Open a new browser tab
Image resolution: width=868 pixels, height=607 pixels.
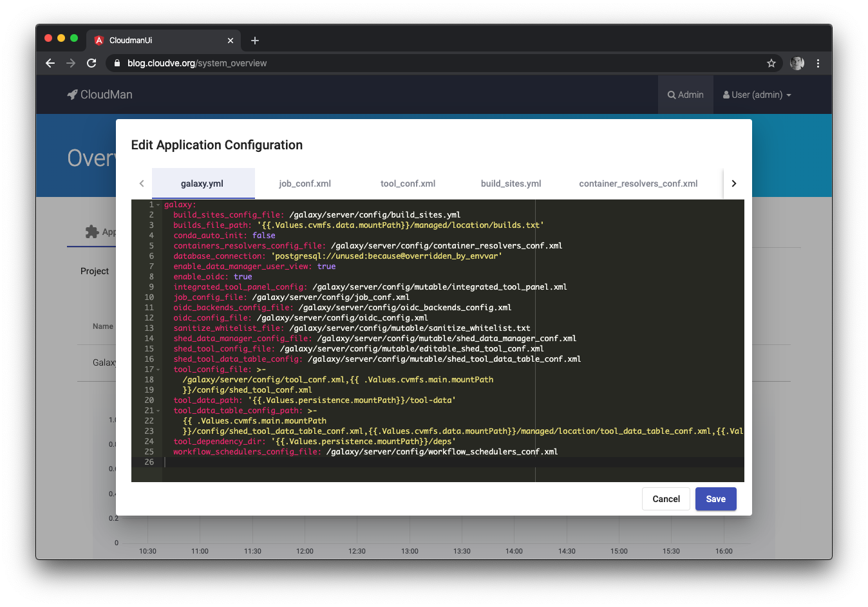pyautogui.click(x=255, y=41)
